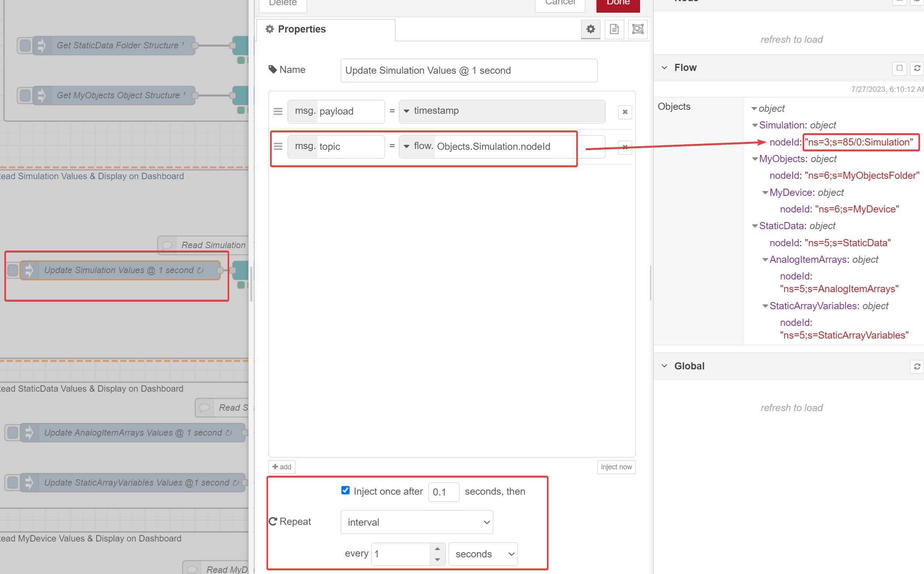The image size is (924, 574).
Task: Remove the msg.payload property row
Action: (625, 112)
